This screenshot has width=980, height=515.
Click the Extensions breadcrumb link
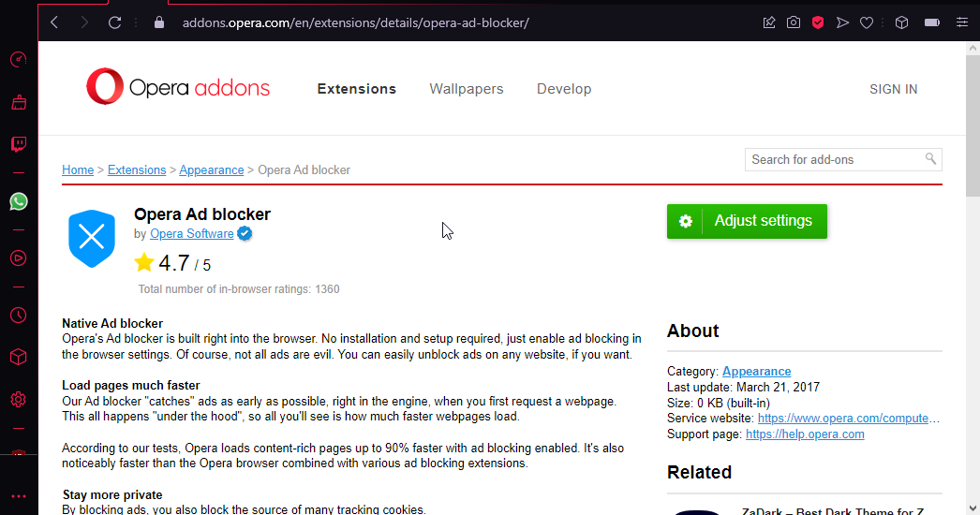137,170
